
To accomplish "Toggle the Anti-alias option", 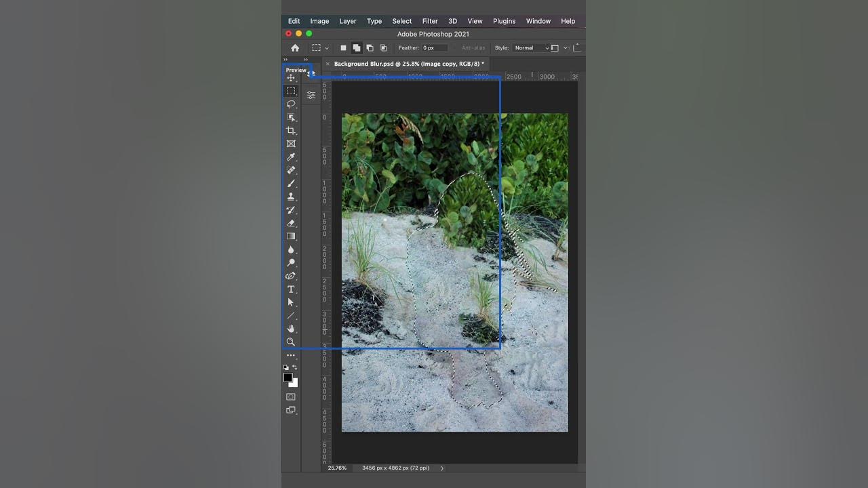I will click(473, 48).
